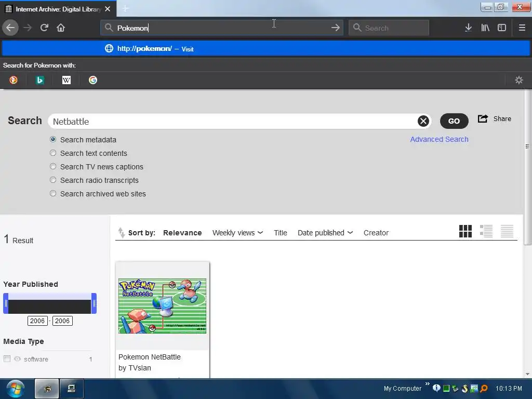The width and height of the screenshot is (532, 399).
Task: Grab left handle of year slider
Action: tap(6, 303)
